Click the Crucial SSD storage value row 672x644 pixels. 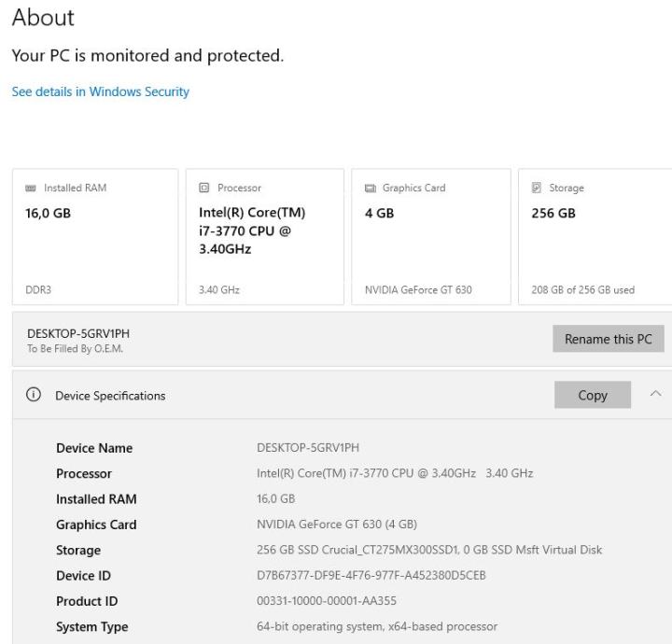click(428, 550)
